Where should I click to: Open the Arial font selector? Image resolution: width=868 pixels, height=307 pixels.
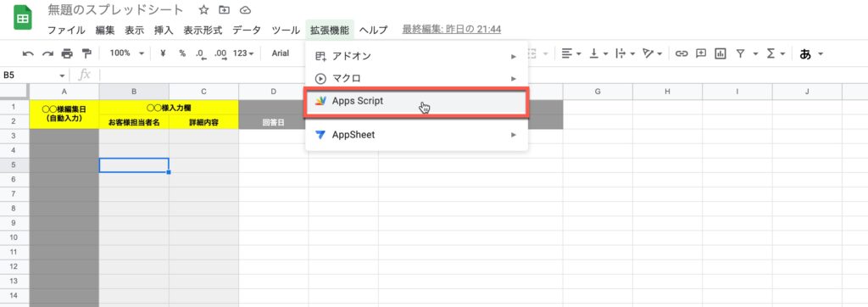(281, 53)
